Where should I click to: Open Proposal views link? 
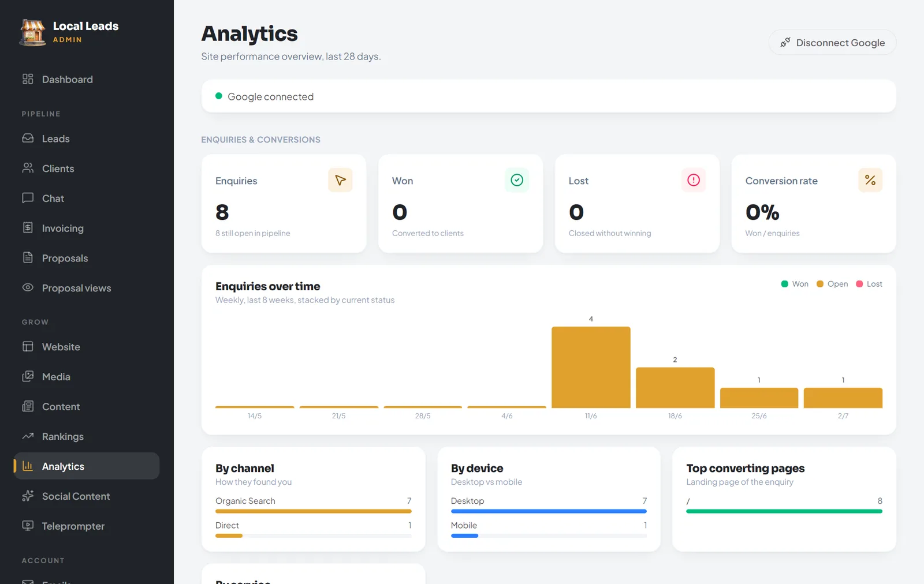87,288
